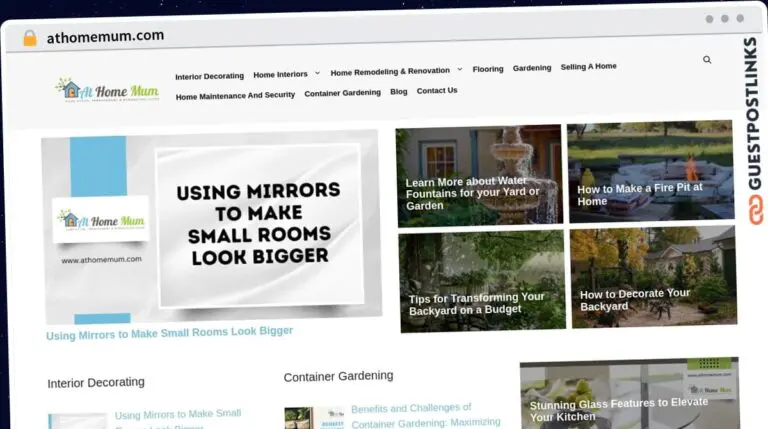This screenshot has width=768, height=429.
Task: Open the Water Fountains article tile
Action: tap(478, 176)
